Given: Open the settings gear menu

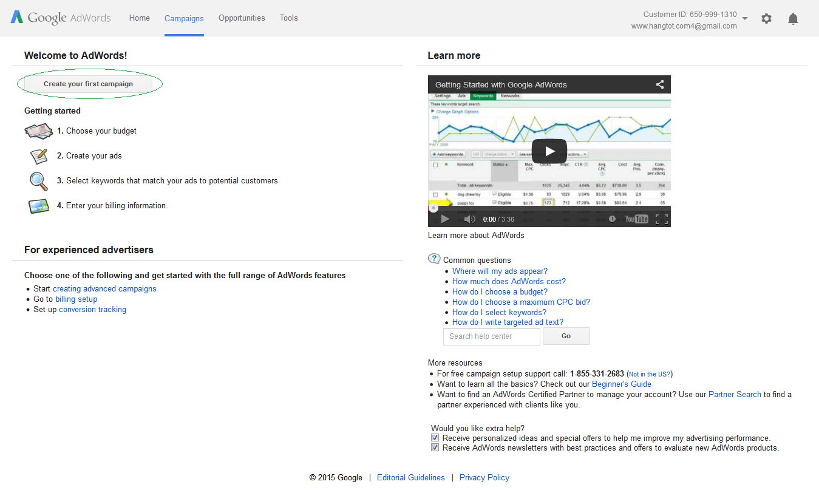Looking at the screenshot, I should [x=766, y=19].
